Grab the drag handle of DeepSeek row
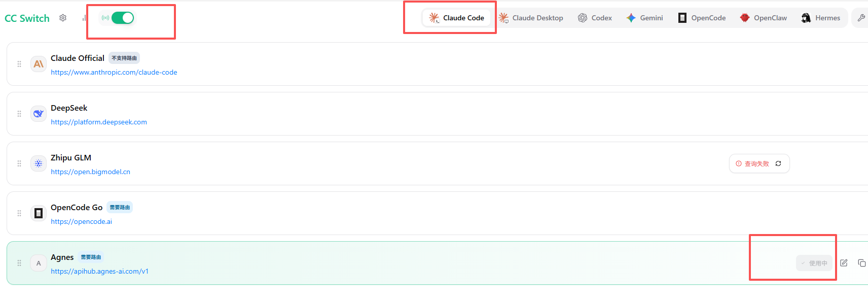 19,114
